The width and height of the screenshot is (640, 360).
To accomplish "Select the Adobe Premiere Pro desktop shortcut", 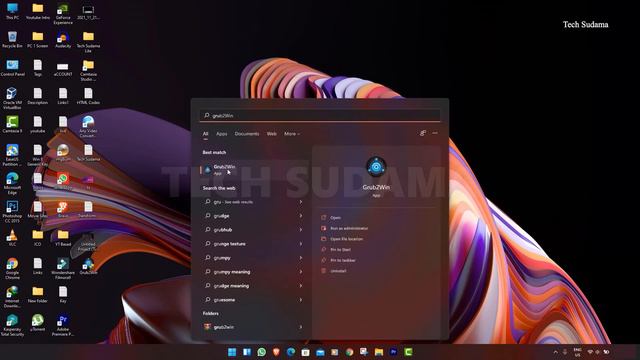I will tap(63, 325).
